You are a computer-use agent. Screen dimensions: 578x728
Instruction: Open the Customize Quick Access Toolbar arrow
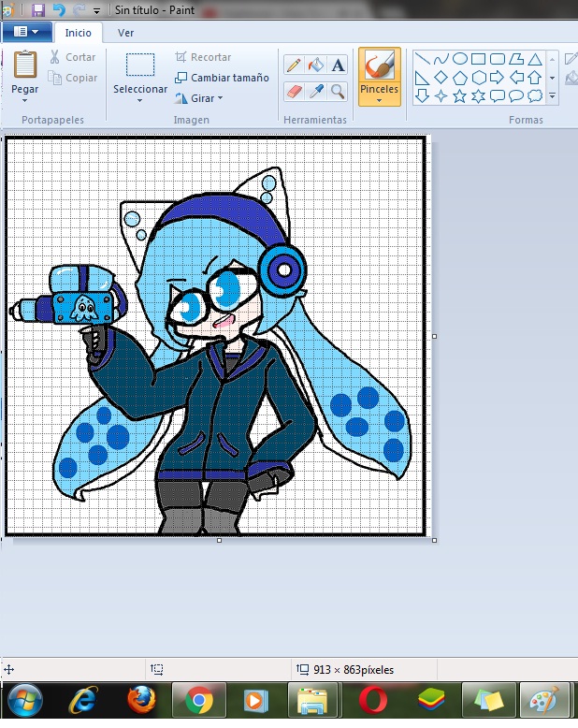pos(96,10)
